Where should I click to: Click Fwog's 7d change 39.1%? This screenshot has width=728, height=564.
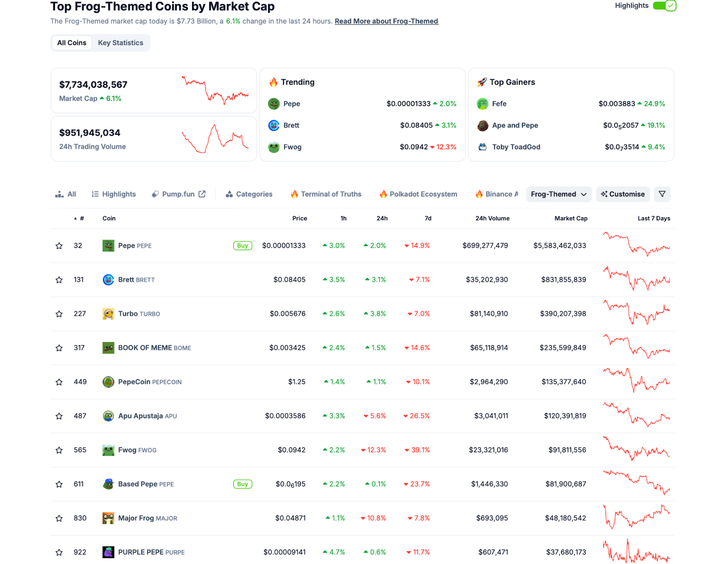tap(417, 450)
